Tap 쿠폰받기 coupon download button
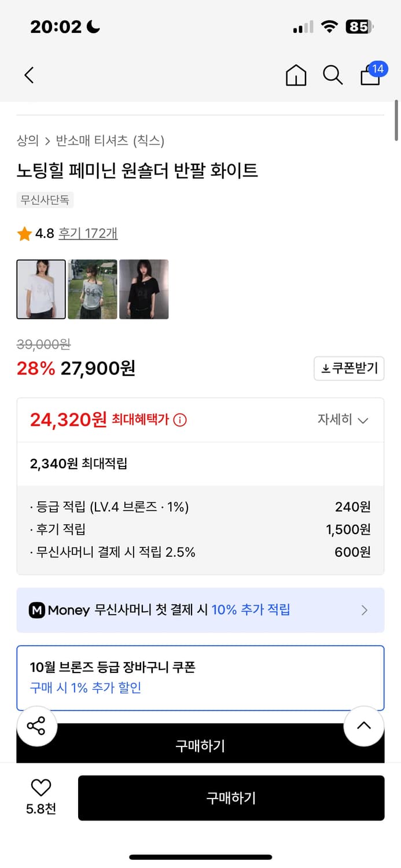The image size is (401, 868). (x=349, y=369)
